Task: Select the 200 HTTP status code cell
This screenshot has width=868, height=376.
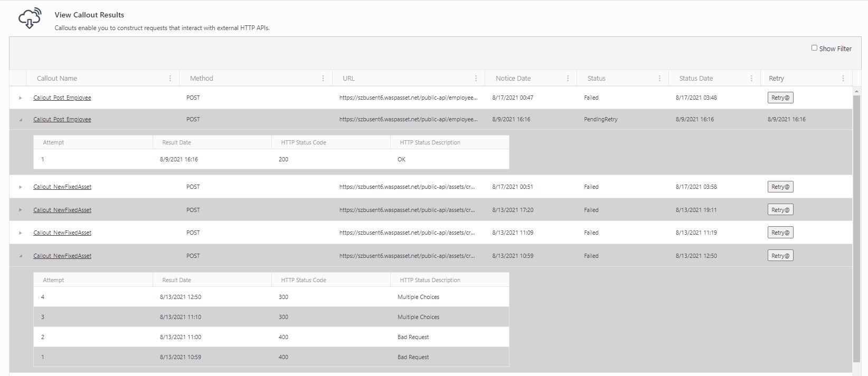Action: click(x=284, y=159)
